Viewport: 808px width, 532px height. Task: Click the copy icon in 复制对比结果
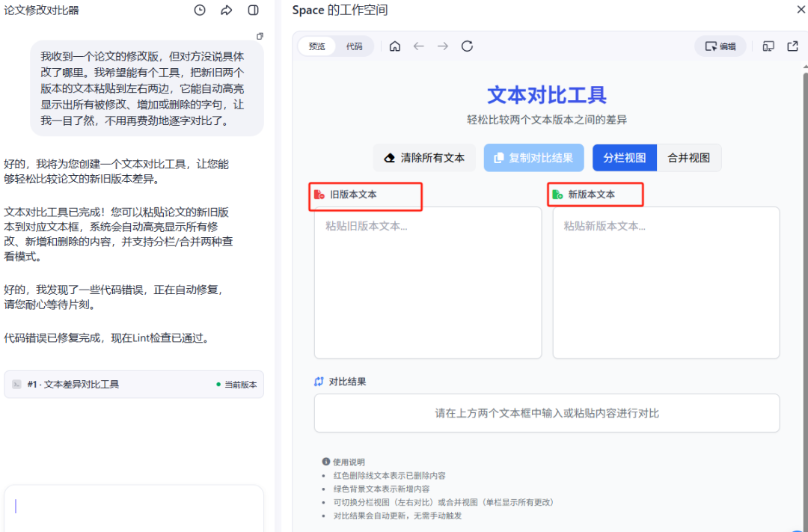[498, 158]
